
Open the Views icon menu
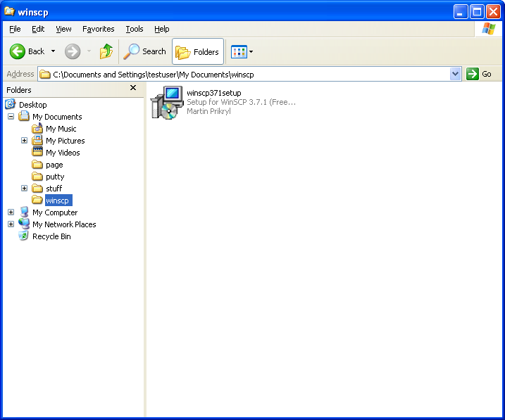242,51
